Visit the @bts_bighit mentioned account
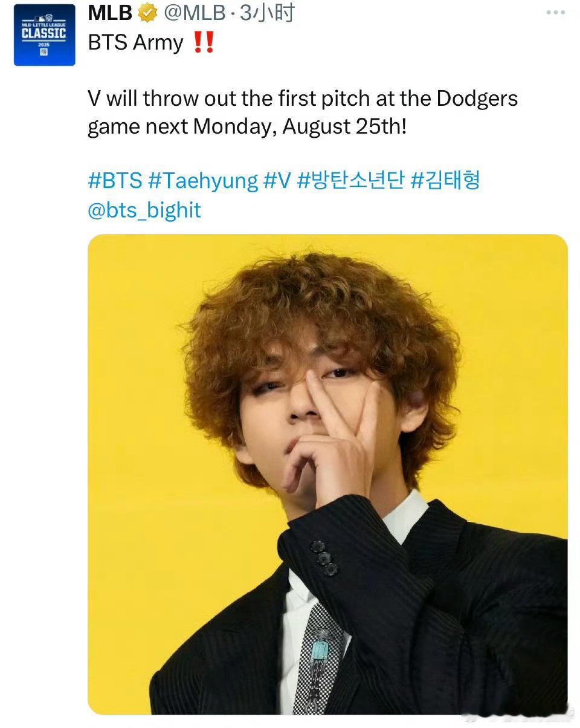The width and height of the screenshot is (580, 728). tap(144, 210)
